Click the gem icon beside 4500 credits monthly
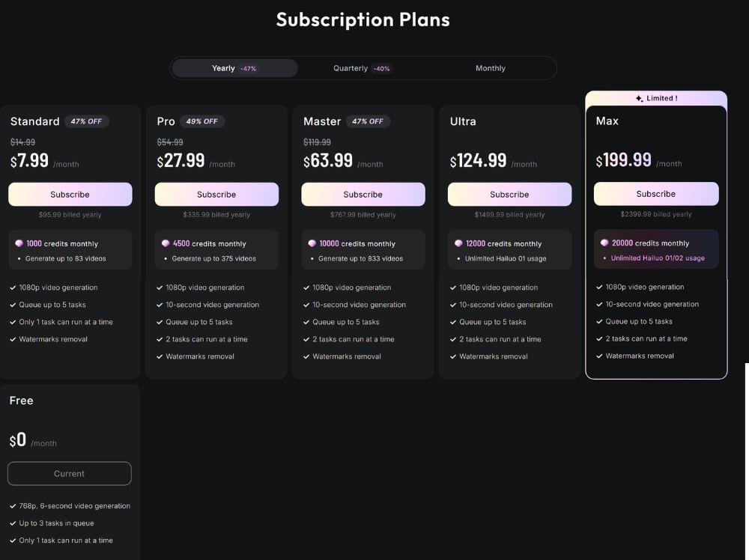 click(x=166, y=243)
